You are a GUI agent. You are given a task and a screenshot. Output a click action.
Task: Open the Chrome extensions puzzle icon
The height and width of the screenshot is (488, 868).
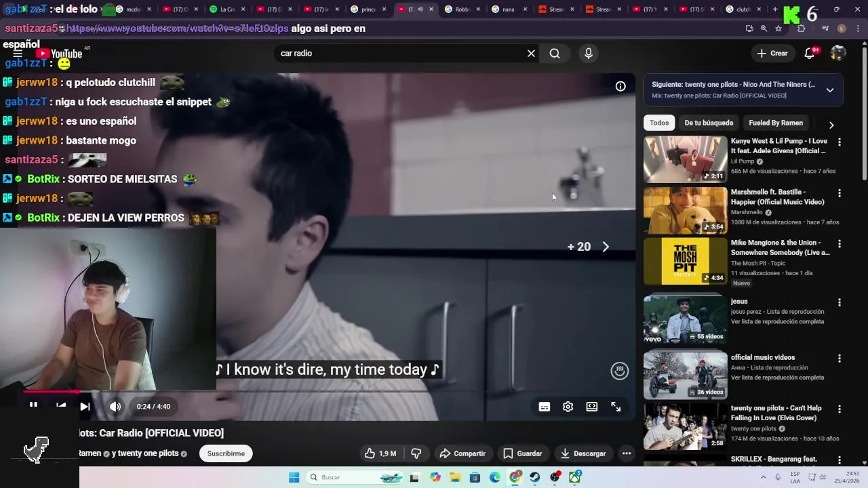(x=801, y=28)
